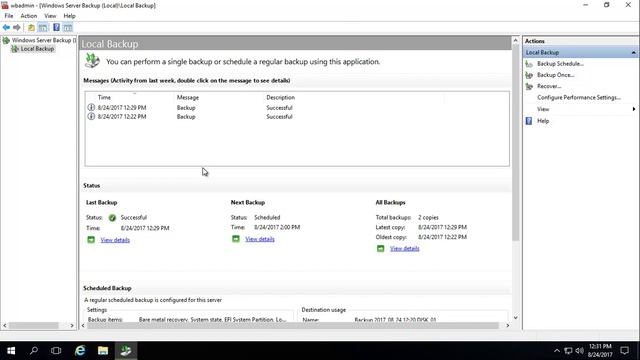Click tree pane horizontal scrollbar right arrow
The image size is (640, 360).
(72, 326)
